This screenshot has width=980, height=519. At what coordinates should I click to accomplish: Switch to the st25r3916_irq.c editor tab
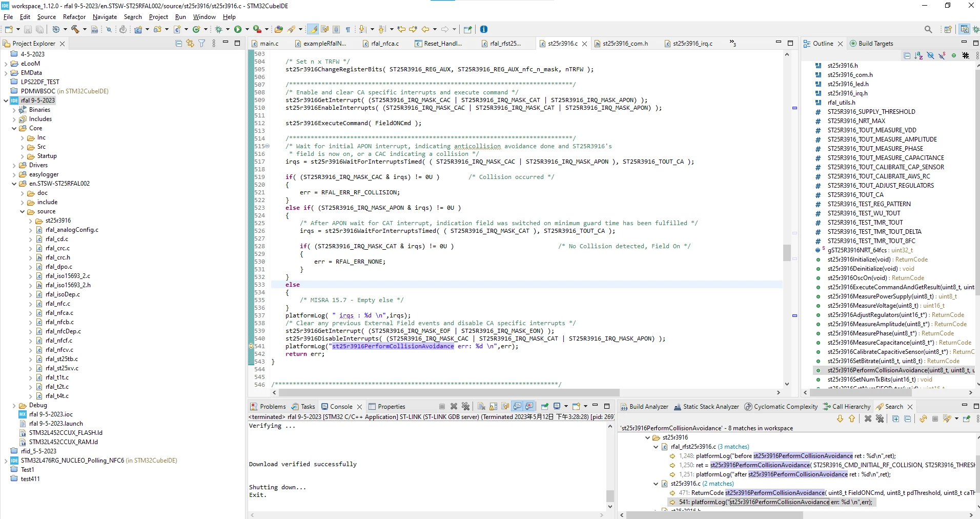688,44
